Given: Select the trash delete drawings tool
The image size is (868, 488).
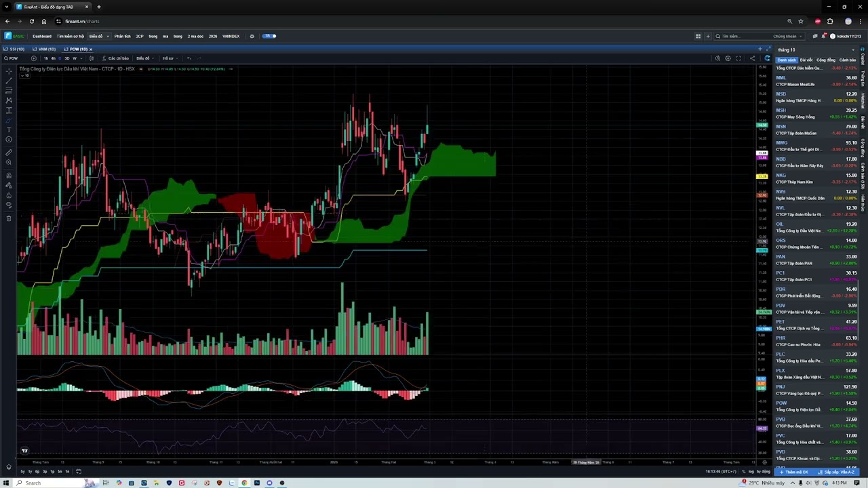Looking at the screenshot, I should [x=9, y=218].
